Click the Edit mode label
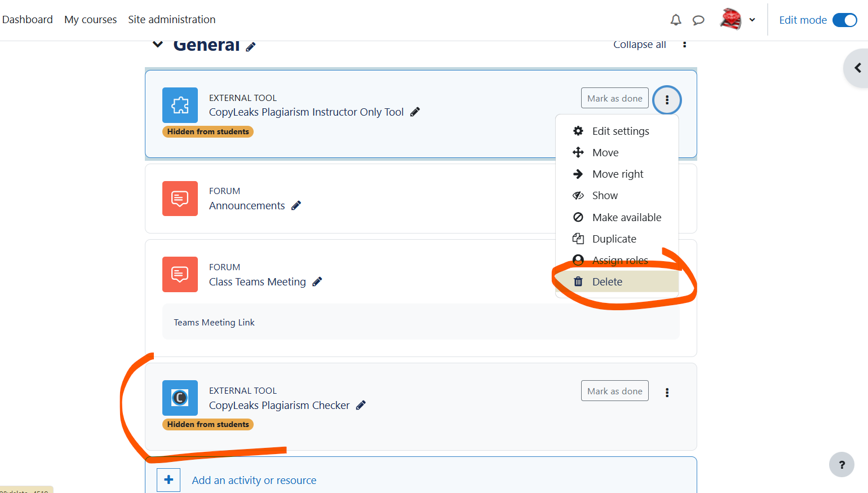This screenshot has height=493, width=868. click(803, 20)
